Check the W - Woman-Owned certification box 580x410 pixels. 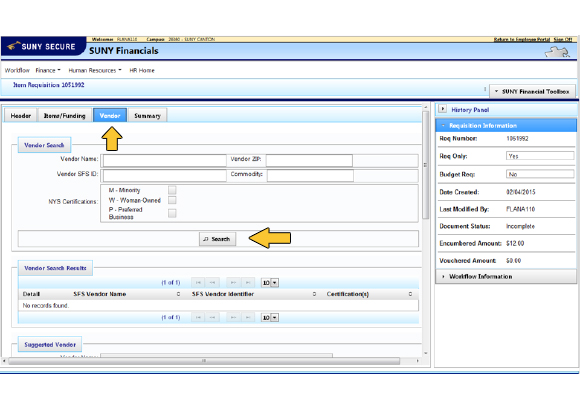[172, 200]
